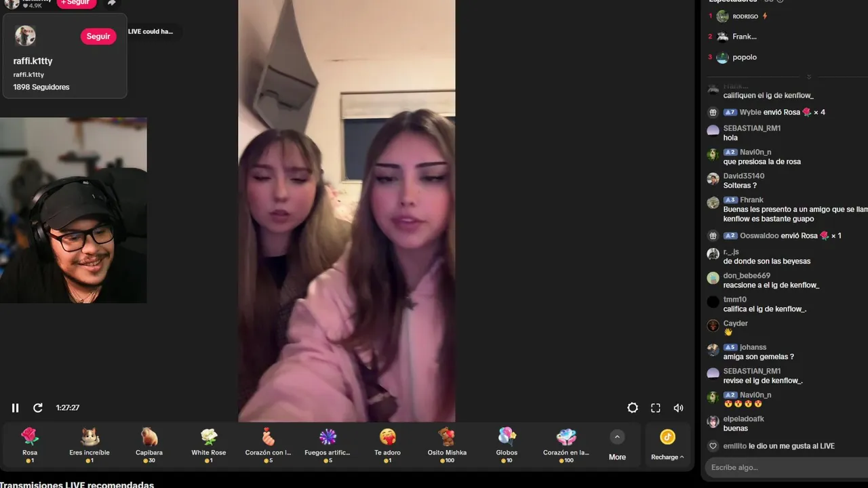Click tmm10's username in chat

click(x=735, y=300)
